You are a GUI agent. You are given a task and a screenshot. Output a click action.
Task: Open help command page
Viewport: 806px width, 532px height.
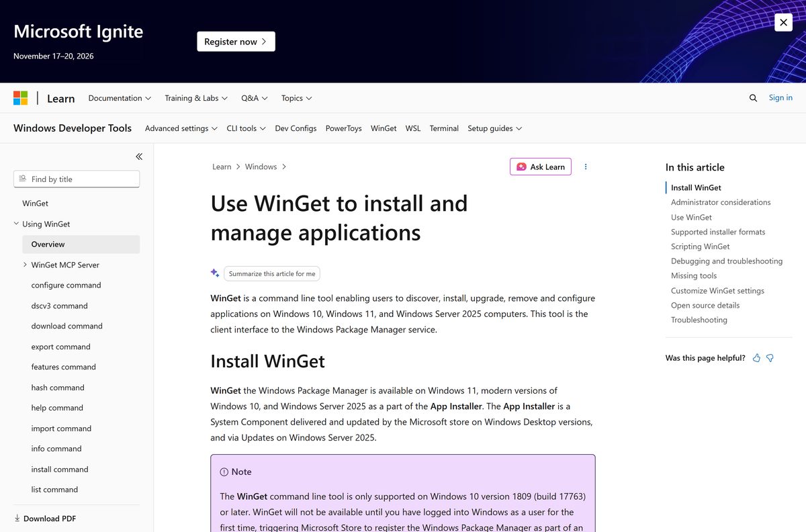(57, 408)
